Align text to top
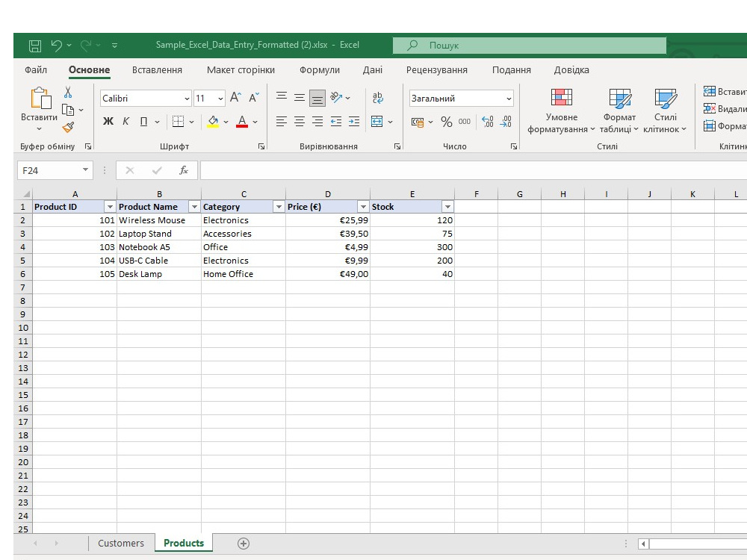Image resolution: width=747 pixels, height=560 pixels. 282,97
